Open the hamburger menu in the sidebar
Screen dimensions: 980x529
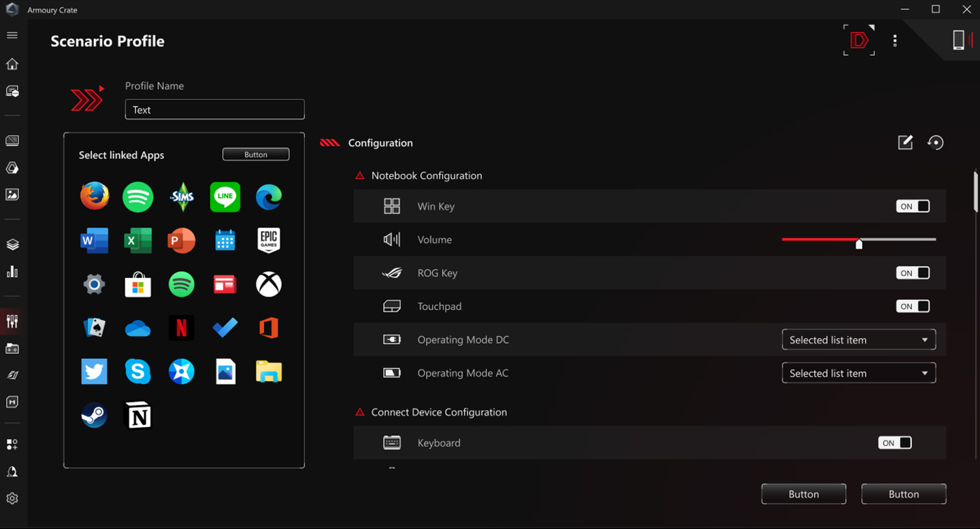[x=12, y=35]
